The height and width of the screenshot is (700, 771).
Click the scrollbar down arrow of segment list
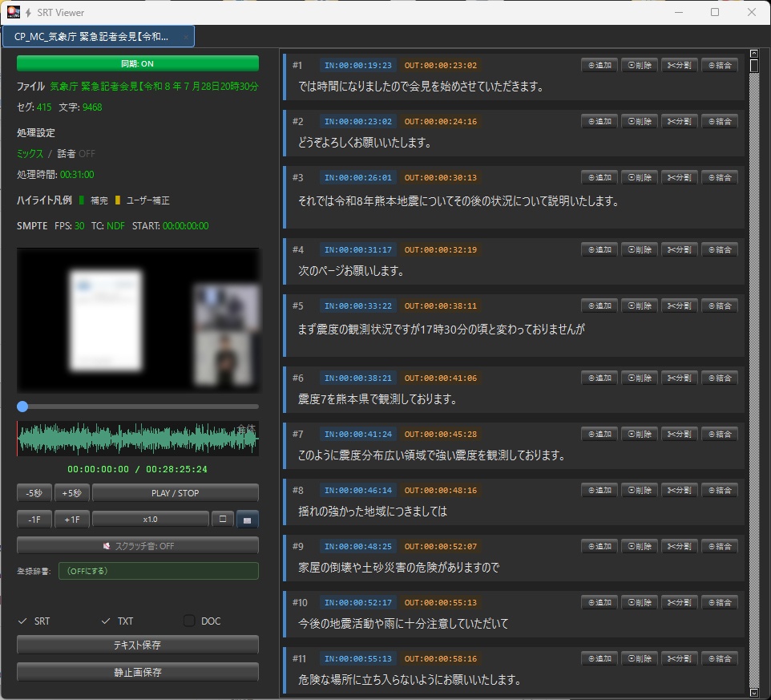pos(754,692)
